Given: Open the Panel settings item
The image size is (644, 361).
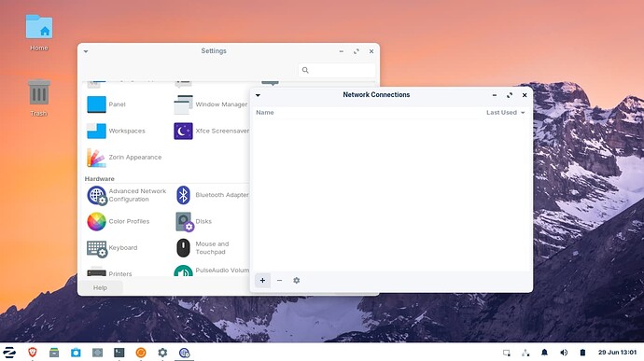Looking at the screenshot, I should (106, 104).
